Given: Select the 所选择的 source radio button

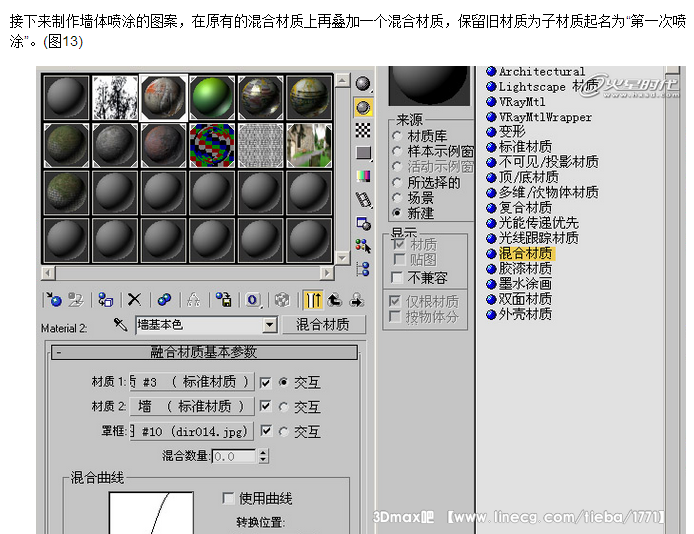Looking at the screenshot, I should tap(397, 182).
